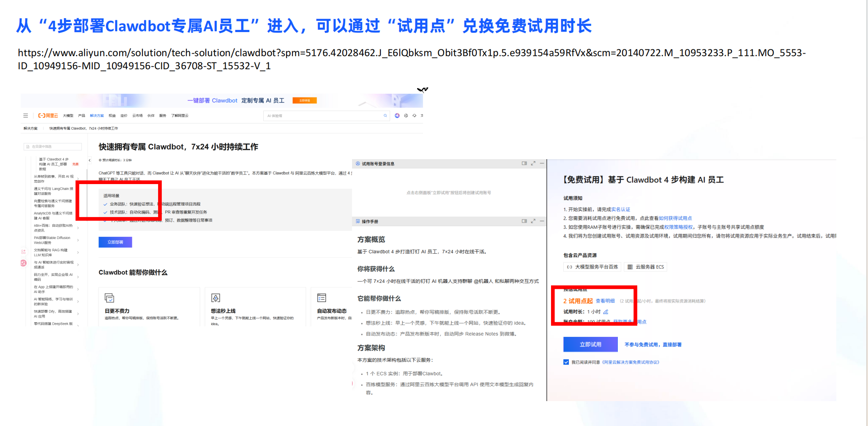Click the 日更不费力 card icon
Screen dimensions: 868x426
109,298
